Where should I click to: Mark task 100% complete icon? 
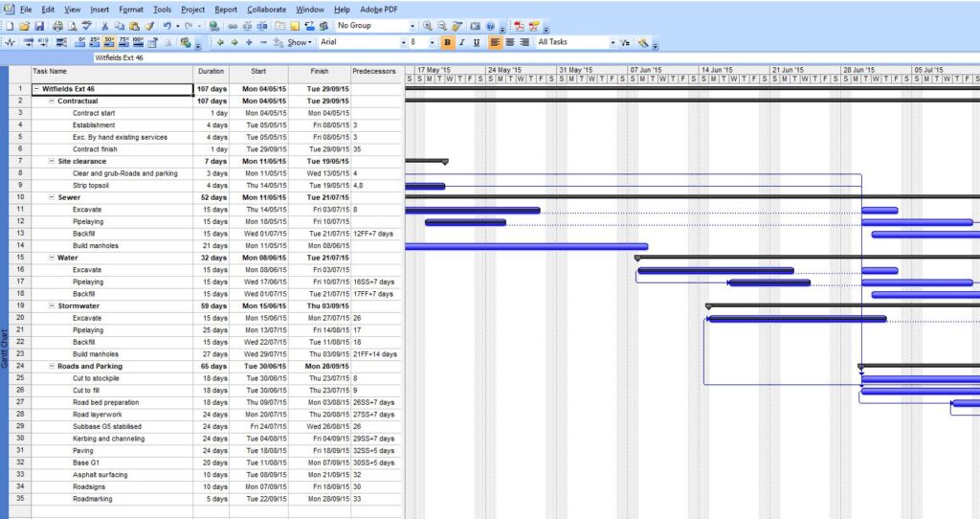(139, 42)
